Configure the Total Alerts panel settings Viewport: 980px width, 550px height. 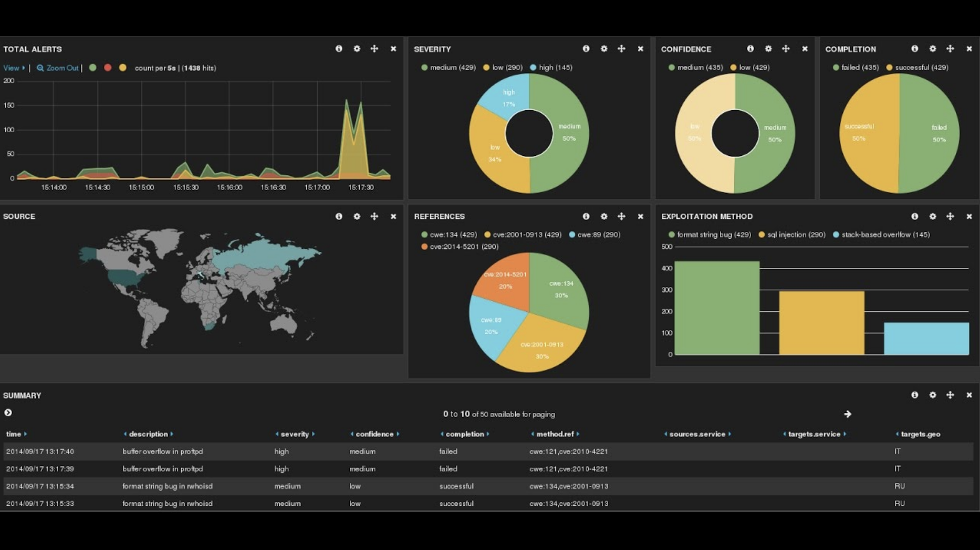click(x=357, y=48)
